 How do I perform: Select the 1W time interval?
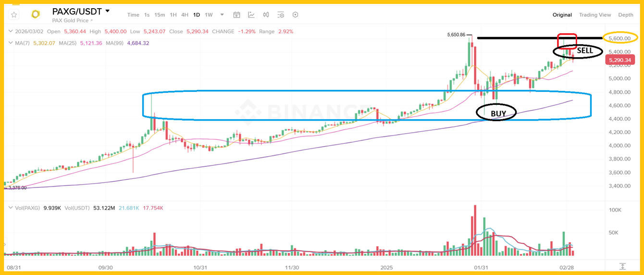point(209,15)
